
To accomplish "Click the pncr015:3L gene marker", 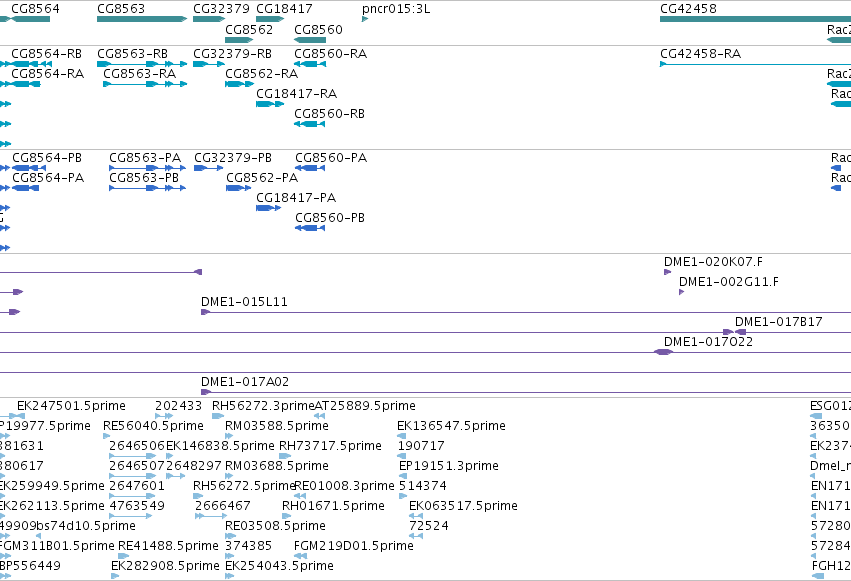I will pyautogui.click(x=365, y=19).
